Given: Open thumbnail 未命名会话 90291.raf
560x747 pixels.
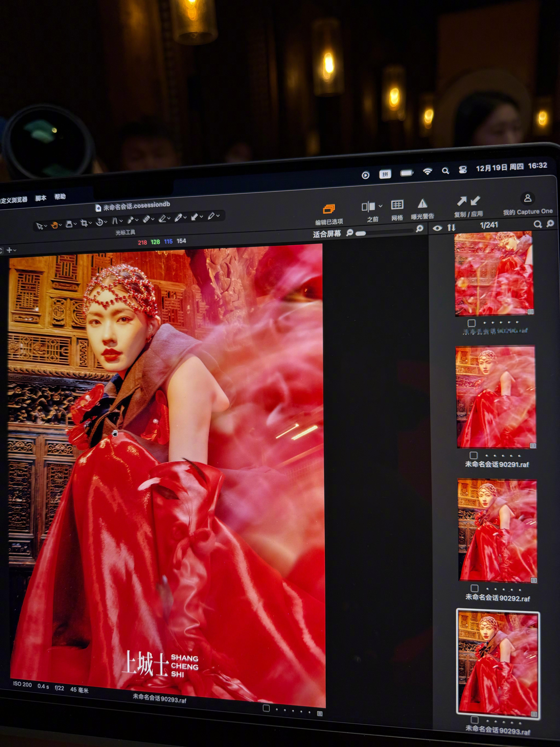Looking at the screenshot, I should point(496,397).
